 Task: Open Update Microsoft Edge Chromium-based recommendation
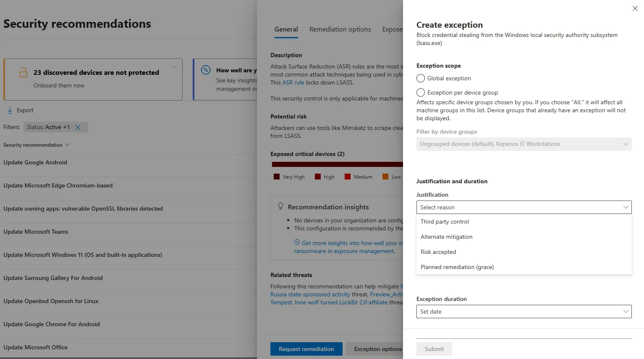point(58,185)
